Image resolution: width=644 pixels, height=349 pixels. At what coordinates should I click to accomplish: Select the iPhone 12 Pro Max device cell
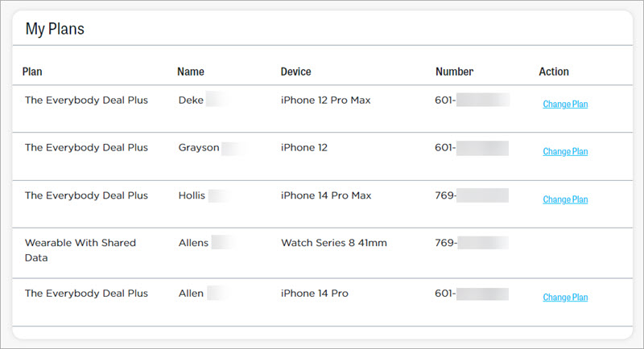[x=326, y=101]
